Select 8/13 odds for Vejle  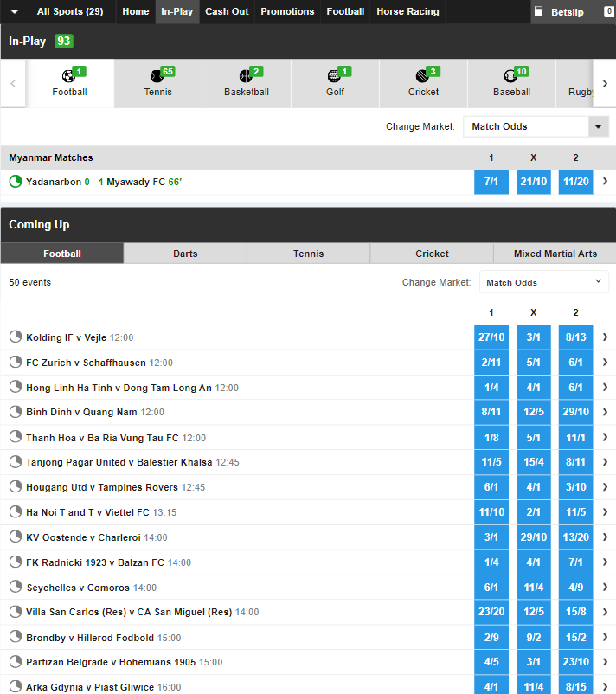click(575, 337)
